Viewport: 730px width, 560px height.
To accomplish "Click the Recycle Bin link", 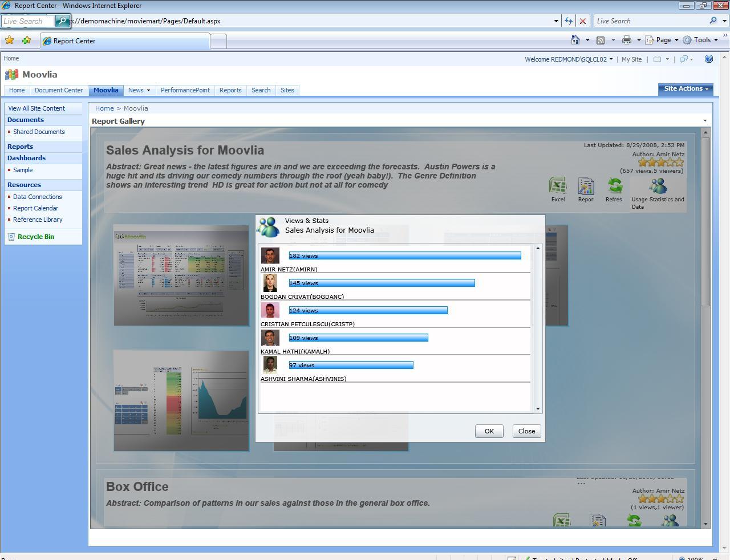I will coord(35,237).
